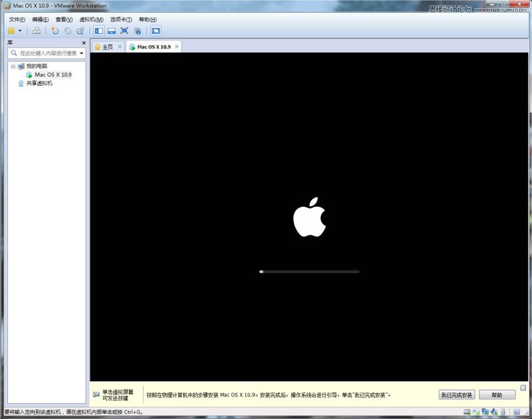The height and width of the screenshot is (419, 532).
Task: Click the hard disk status icon
Action: [466, 411]
